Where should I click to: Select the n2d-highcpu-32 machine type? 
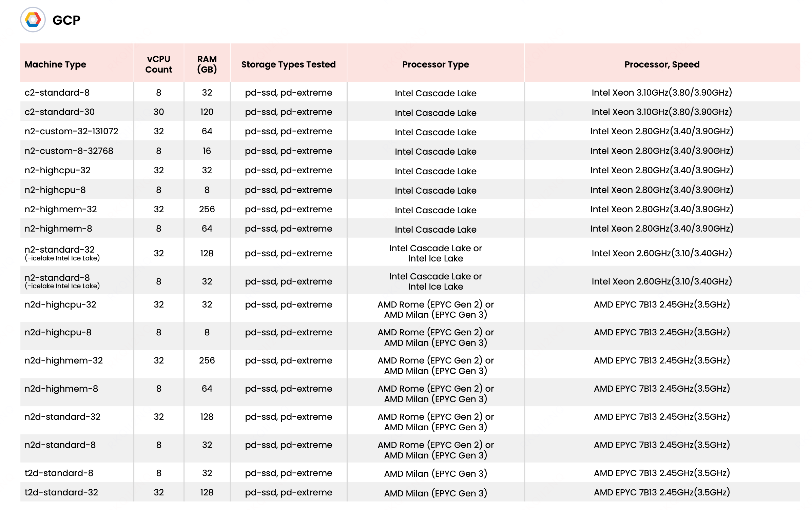click(x=60, y=305)
